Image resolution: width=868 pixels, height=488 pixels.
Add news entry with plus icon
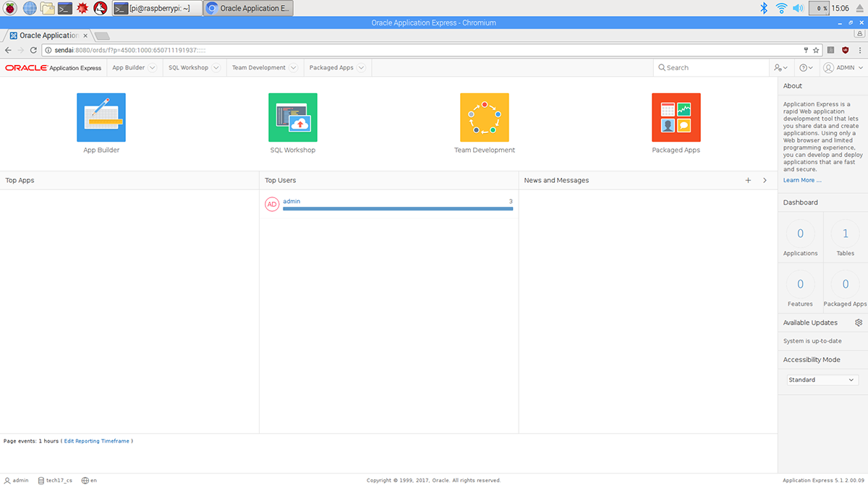(x=748, y=180)
